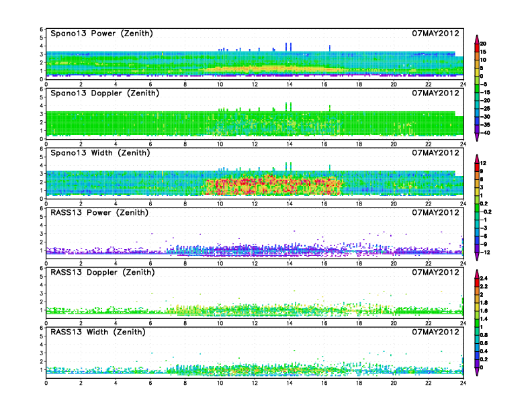Click the "RASS13 Width (Zenith)" panel title

point(97,332)
